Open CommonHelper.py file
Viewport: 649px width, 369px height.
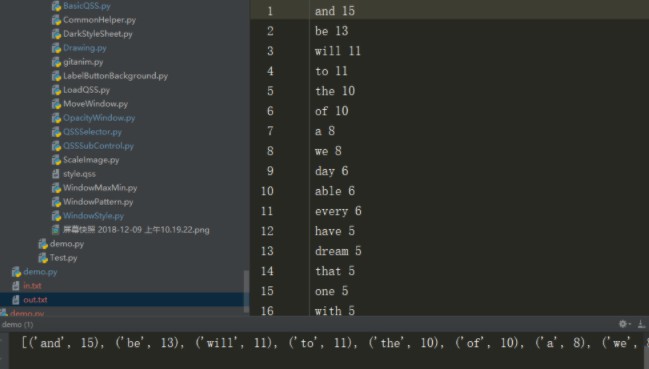point(99,20)
